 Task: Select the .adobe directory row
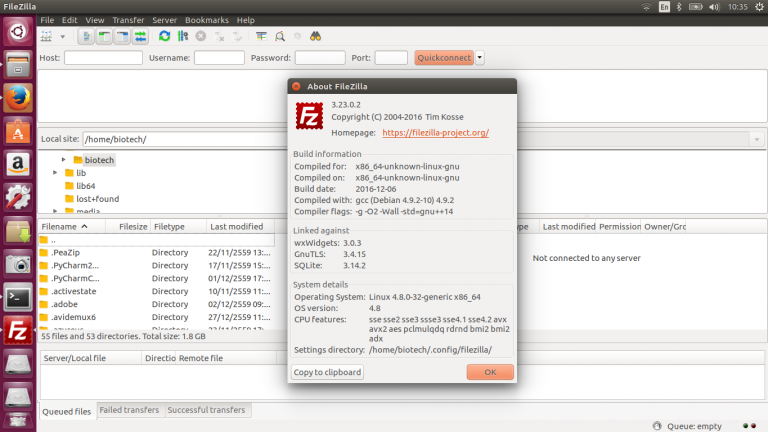click(x=157, y=304)
